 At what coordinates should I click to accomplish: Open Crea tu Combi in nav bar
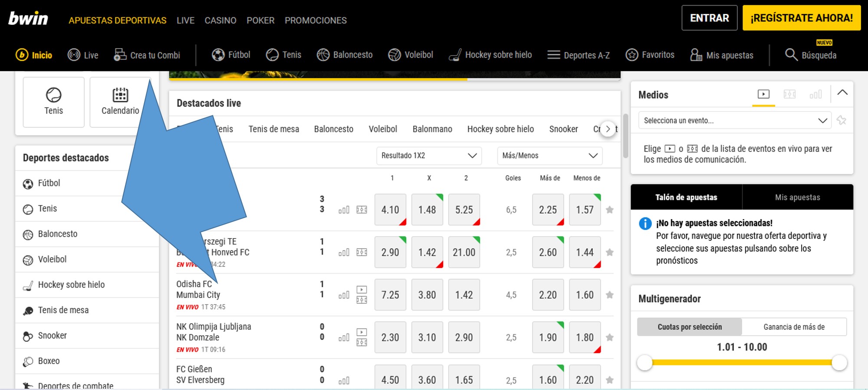click(x=147, y=55)
